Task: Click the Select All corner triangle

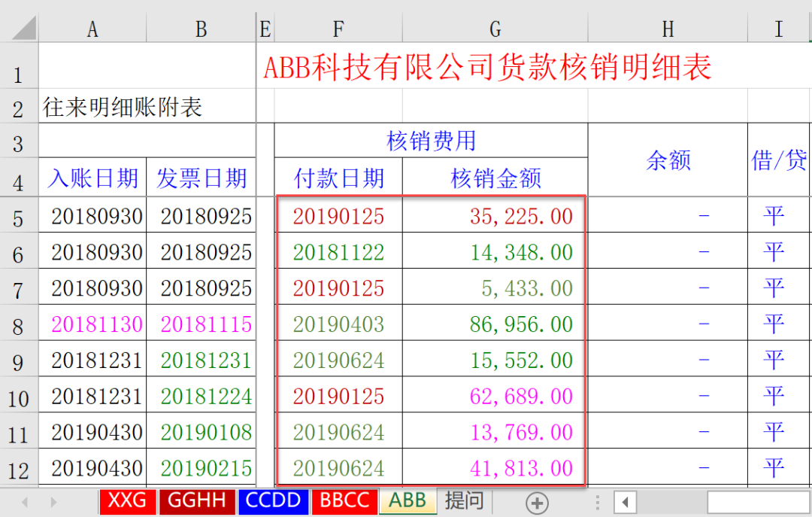Action: tap(24, 28)
